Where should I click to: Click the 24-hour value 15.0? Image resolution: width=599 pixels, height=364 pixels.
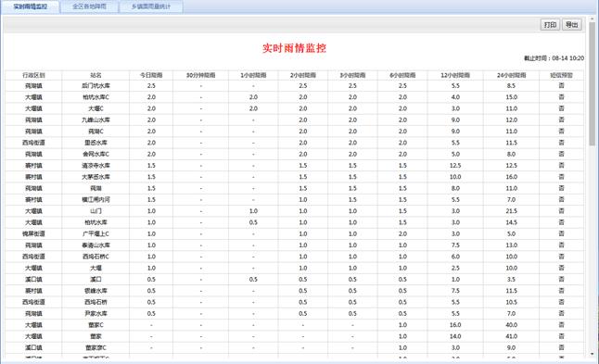(x=512, y=97)
